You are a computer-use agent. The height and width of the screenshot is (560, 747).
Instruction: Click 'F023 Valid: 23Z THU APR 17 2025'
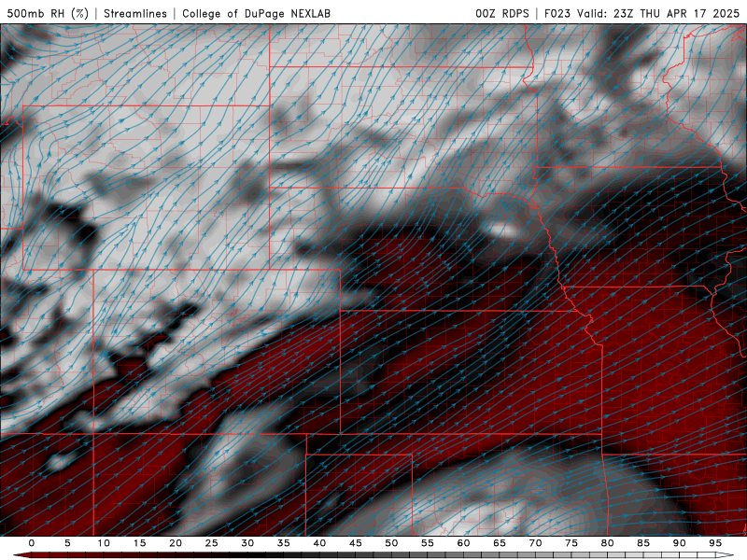641,13
